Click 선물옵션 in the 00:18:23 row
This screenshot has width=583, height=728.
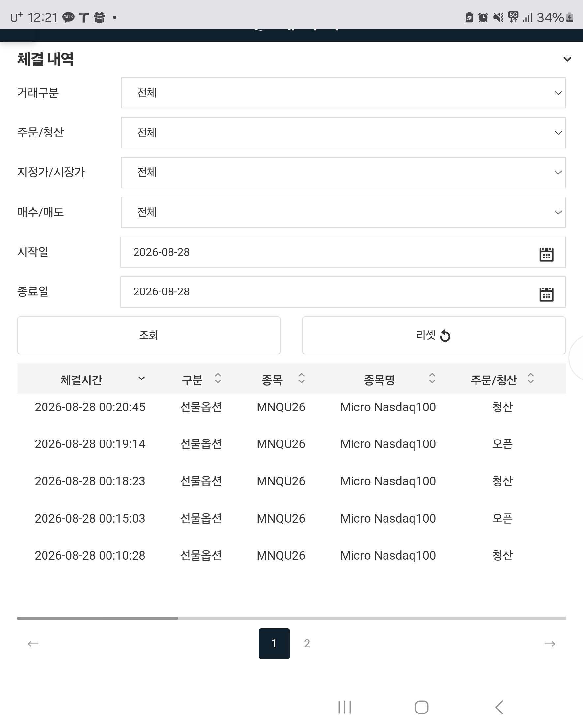tap(201, 481)
